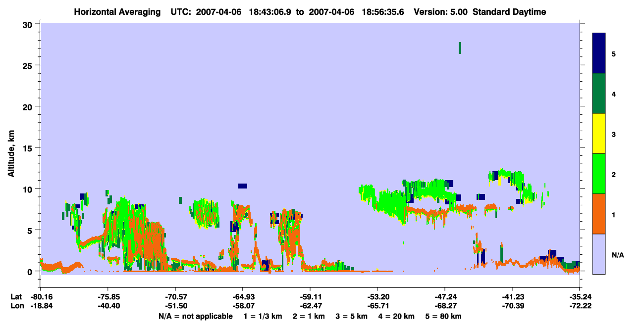Screen dimensions: 644x330
Task: Click the altitude tick label 30
Action: (28, 25)
